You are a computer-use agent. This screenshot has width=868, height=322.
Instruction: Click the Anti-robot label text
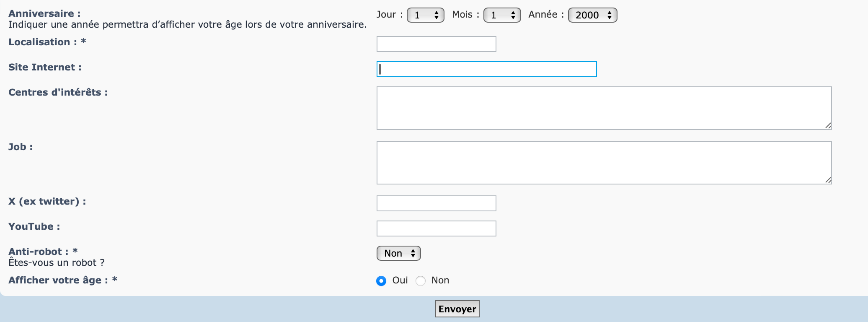38,252
